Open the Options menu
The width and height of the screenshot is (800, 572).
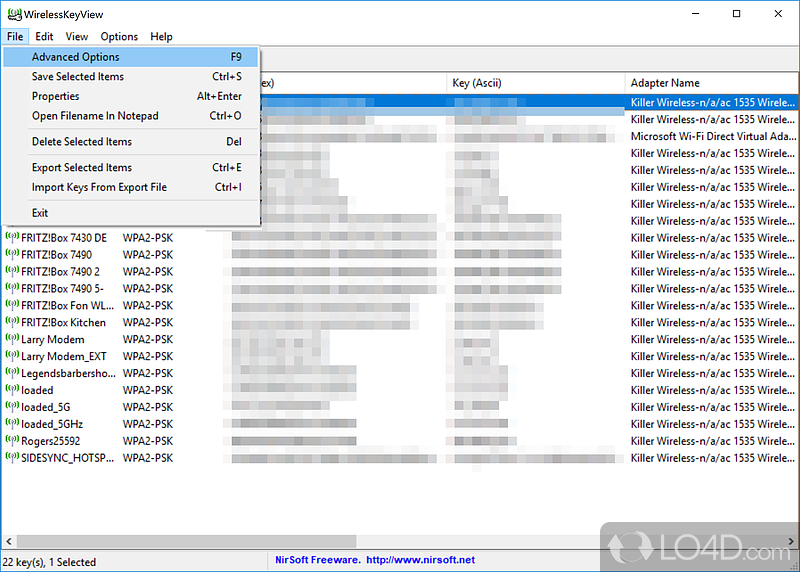(119, 37)
